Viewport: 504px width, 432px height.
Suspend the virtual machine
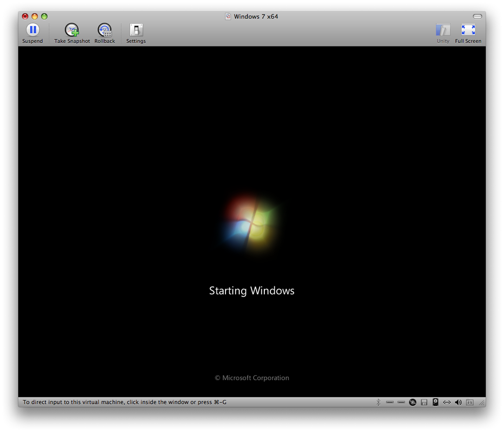(32, 33)
